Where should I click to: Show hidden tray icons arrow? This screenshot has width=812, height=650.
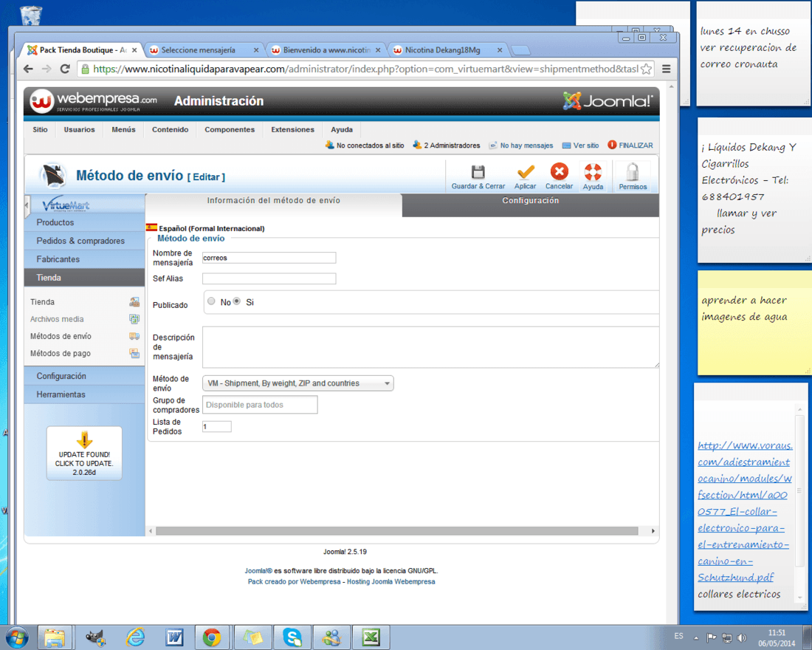coord(696,637)
